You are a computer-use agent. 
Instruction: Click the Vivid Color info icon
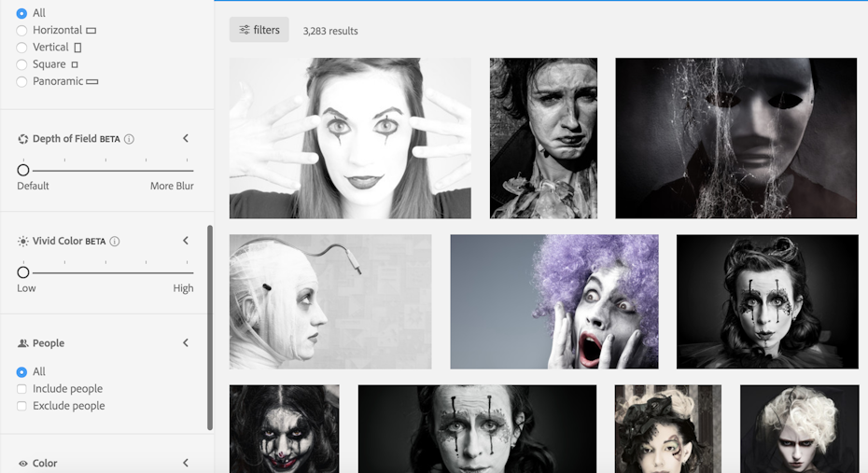click(x=115, y=241)
